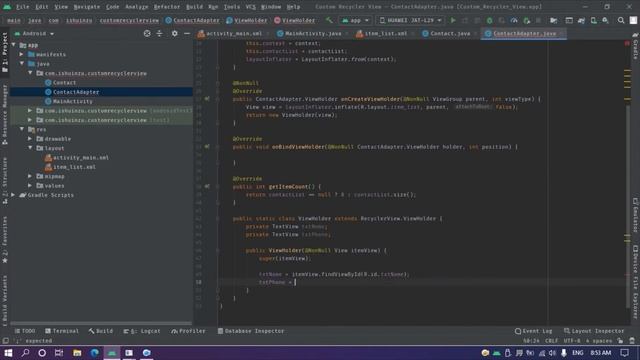Open the Event Log
Image resolution: width=640 pixels, height=360 pixels.
click(x=533, y=331)
